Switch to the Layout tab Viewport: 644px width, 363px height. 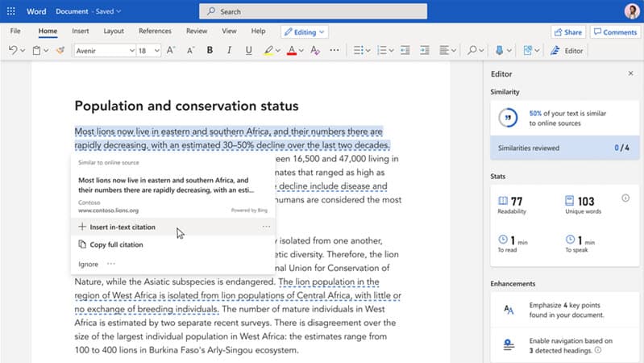[114, 31]
